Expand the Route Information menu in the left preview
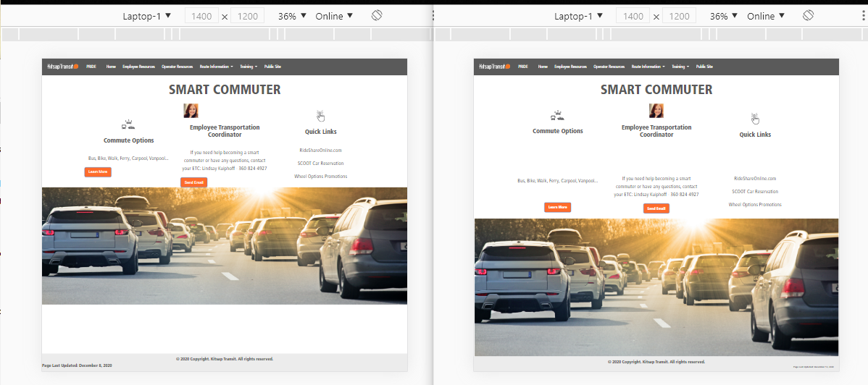This screenshot has height=385, width=868. (x=216, y=67)
